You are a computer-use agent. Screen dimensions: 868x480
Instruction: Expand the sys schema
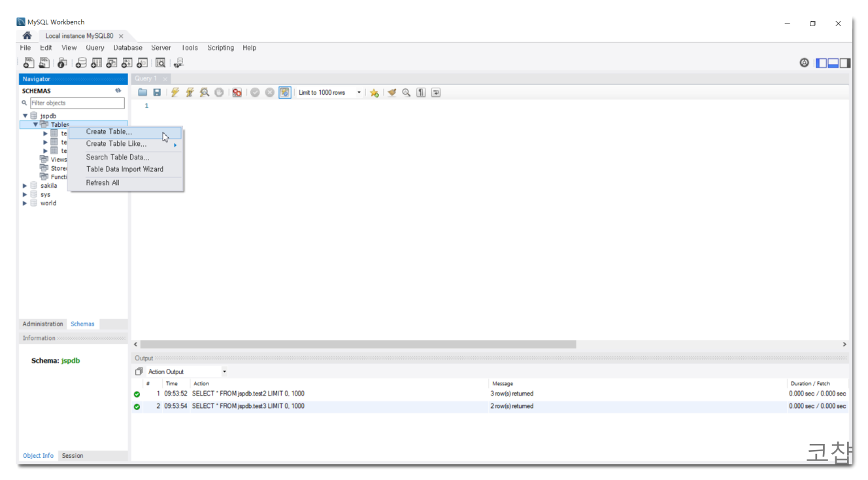pos(25,194)
